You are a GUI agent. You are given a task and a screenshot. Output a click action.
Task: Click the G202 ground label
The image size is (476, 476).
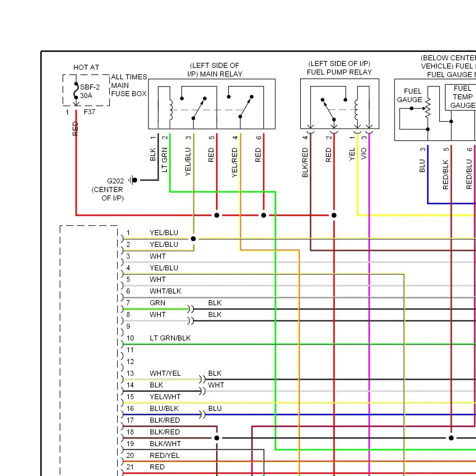click(115, 181)
